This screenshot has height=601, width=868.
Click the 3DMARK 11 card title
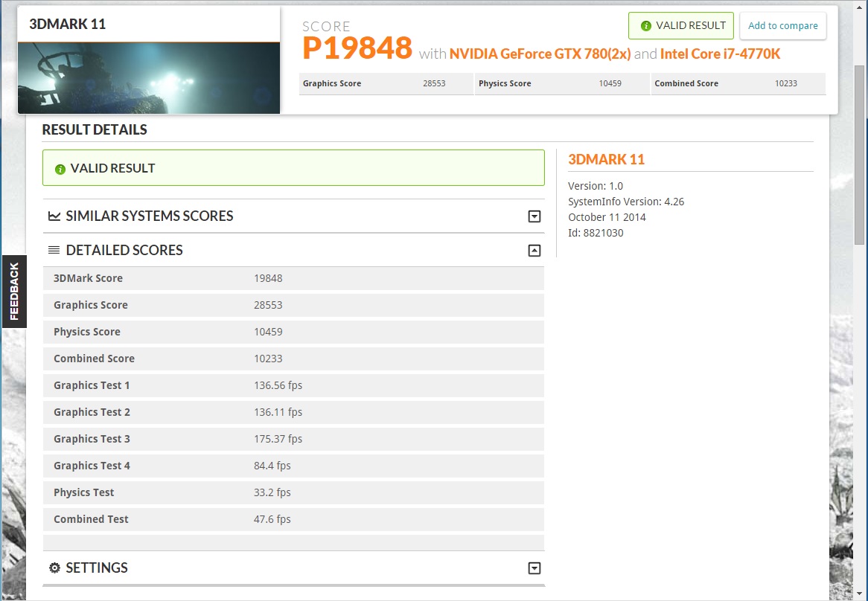68,24
